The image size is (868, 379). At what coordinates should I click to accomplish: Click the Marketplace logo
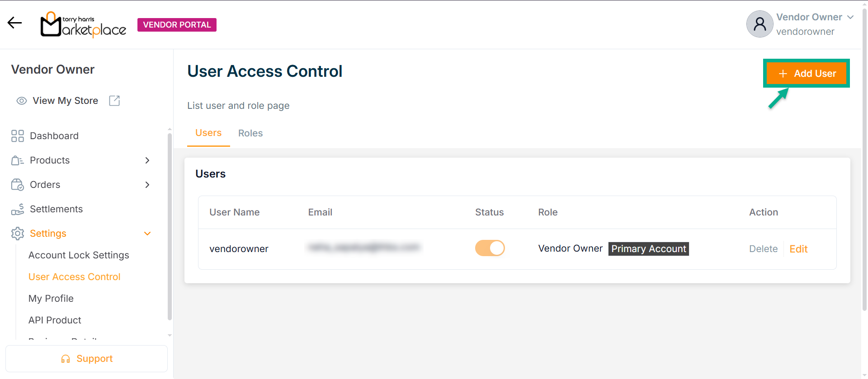83,25
